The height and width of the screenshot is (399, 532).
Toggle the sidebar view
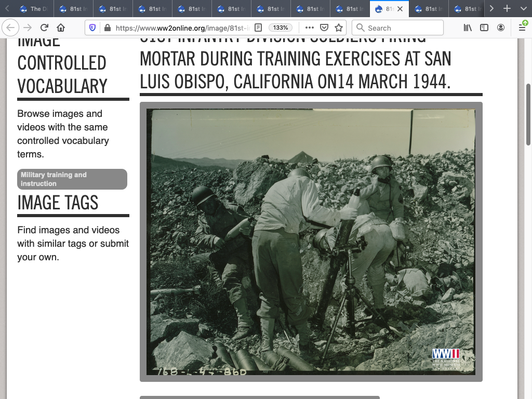coord(484,28)
